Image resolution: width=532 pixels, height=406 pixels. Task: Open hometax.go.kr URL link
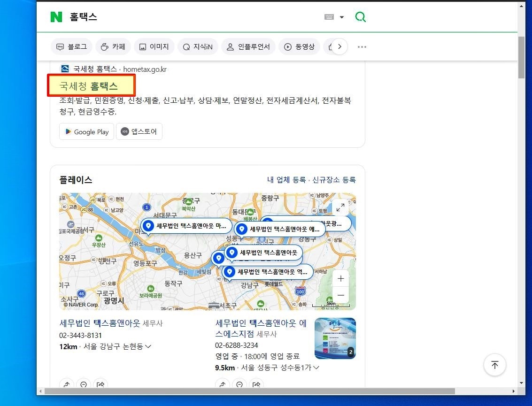click(145, 69)
